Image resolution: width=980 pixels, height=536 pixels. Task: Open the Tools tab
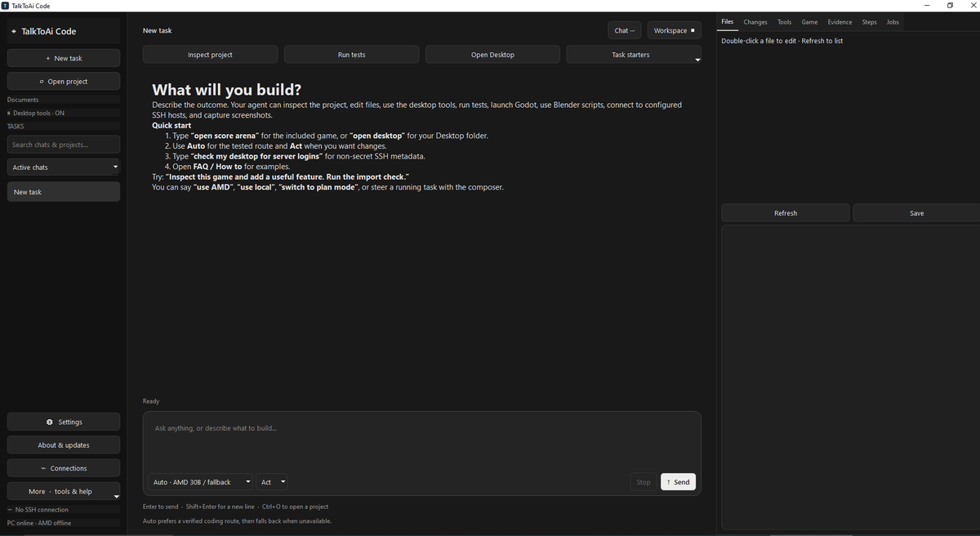(x=784, y=22)
